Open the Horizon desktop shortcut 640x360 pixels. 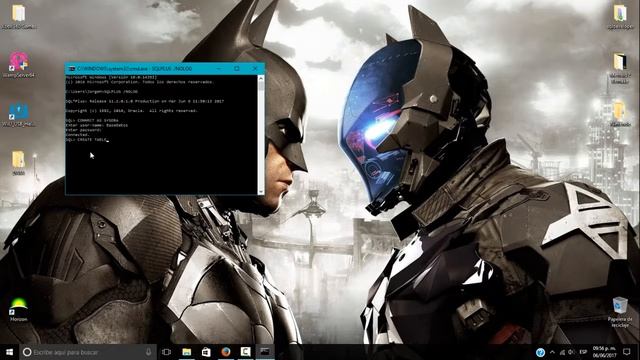(18, 310)
